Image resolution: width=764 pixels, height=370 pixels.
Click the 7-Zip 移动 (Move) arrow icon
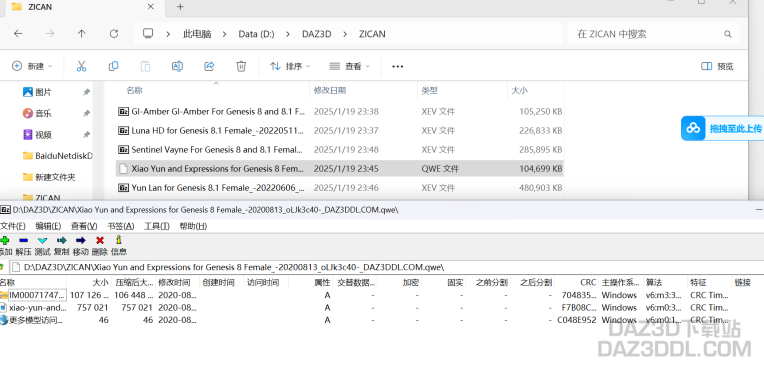click(x=80, y=240)
